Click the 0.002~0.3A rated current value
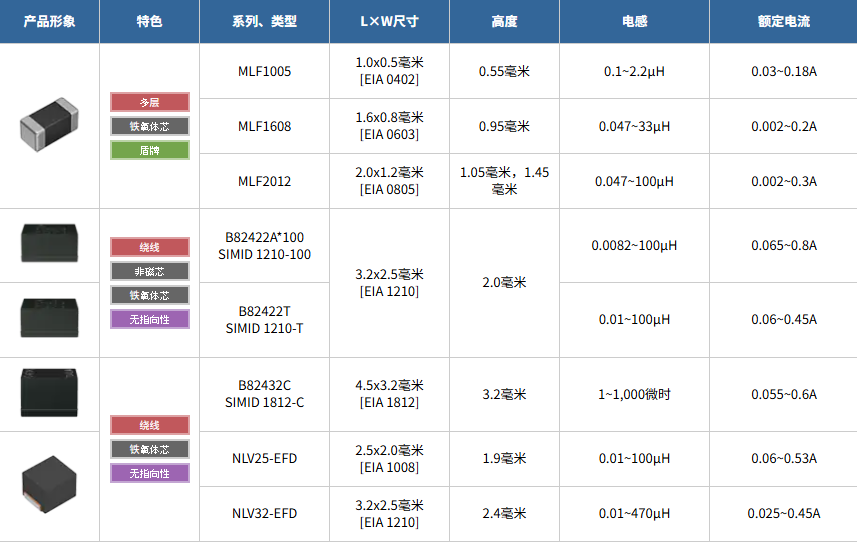This screenshot has height=543, width=857. pos(784,181)
